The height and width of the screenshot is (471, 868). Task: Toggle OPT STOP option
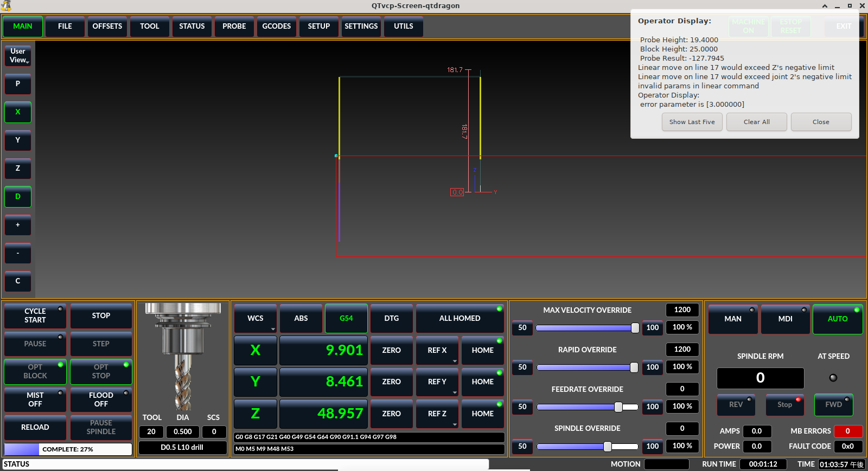[x=101, y=372]
